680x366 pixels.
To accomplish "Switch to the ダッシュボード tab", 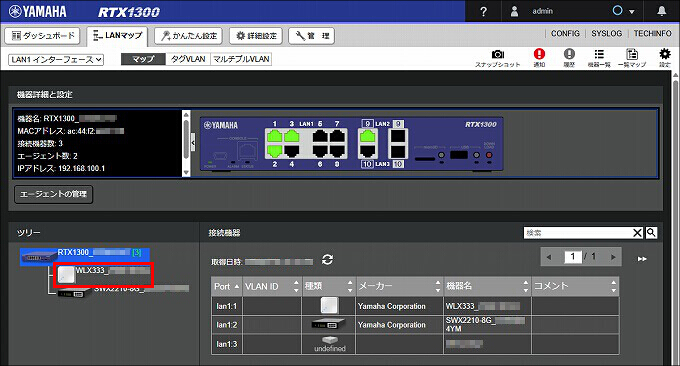I will (42, 36).
